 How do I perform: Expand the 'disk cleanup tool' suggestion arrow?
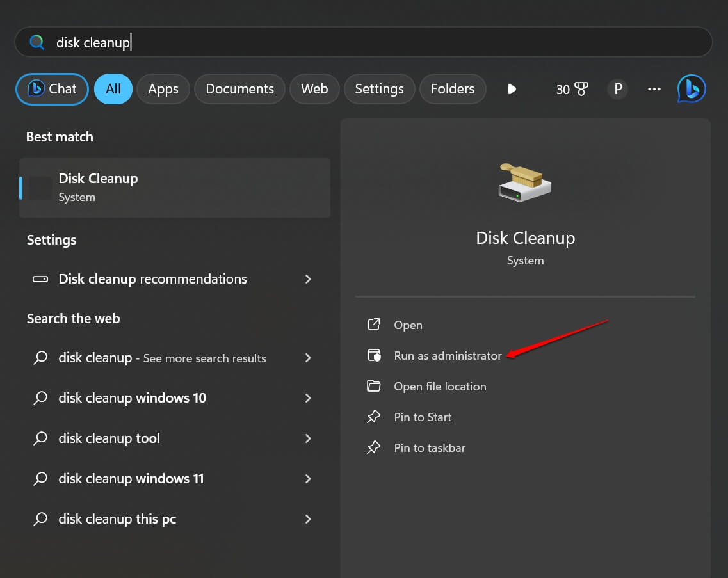[308, 438]
